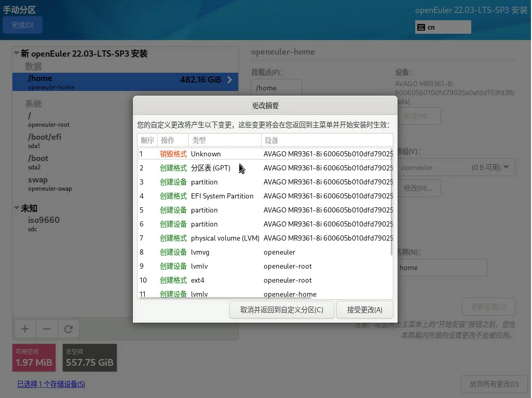Collapse the 新 openEuler 22.03-LTS-SP3 安装 tree
Screen dimensions: 532x398
[x=16, y=54]
